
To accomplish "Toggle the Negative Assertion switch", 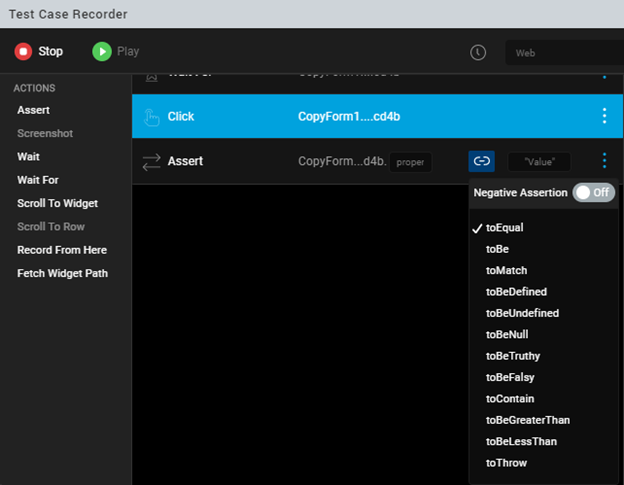I will coord(593,192).
